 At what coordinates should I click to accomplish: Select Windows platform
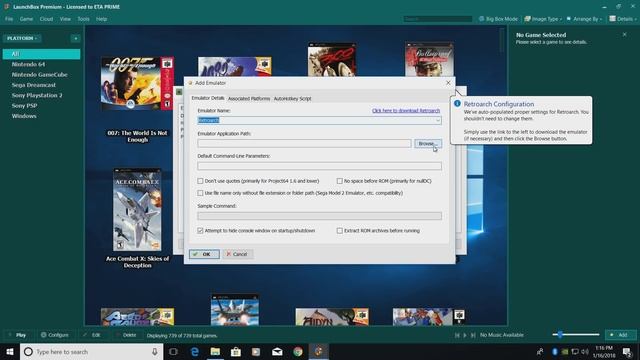click(24, 116)
